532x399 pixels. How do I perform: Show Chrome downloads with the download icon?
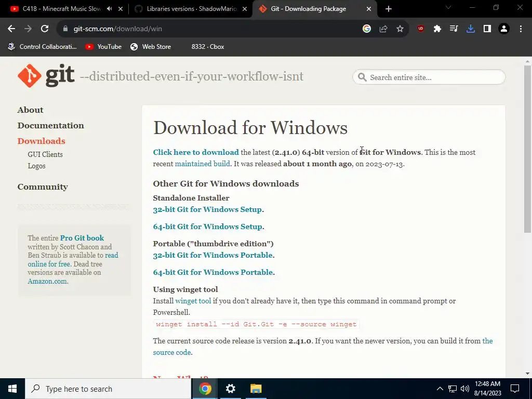point(471,29)
